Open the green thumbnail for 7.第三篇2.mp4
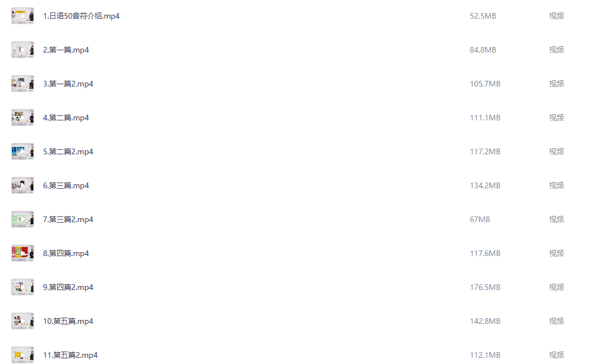This screenshot has height=364, width=592. pyautogui.click(x=23, y=219)
